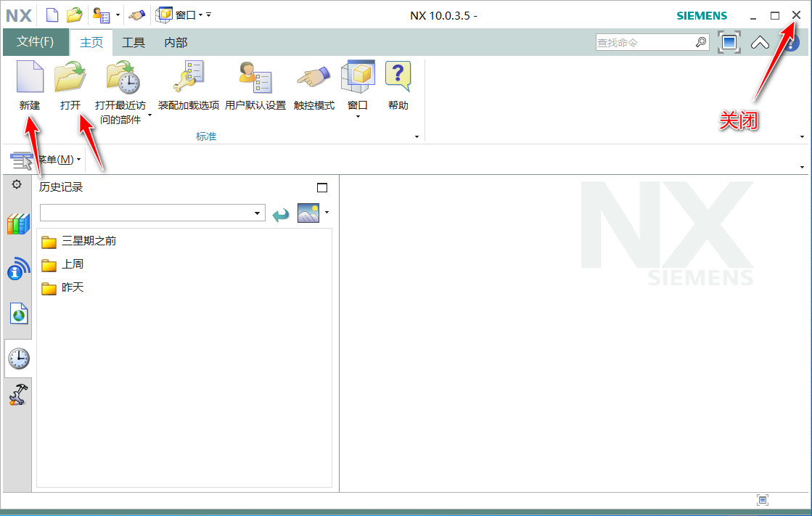Expand the 打开最近访问的部件 dropdown arrow
This screenshot has width=812, height=516.
[x=149, y=115]
